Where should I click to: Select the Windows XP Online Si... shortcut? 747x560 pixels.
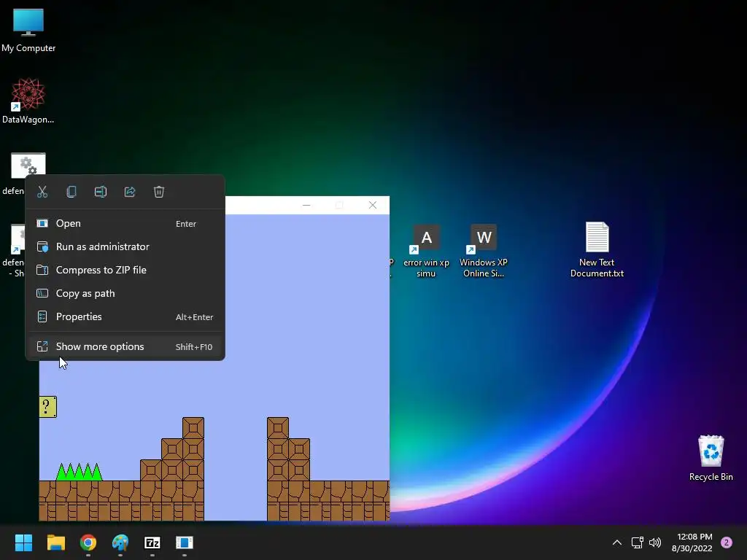(x=484, y=251)
